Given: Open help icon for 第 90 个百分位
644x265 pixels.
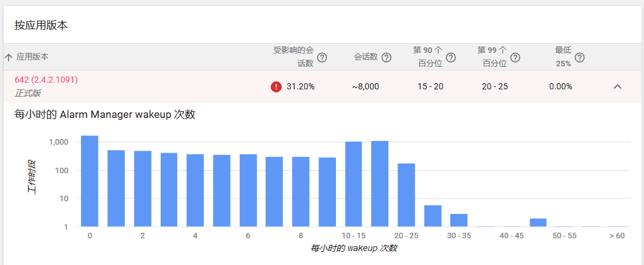Looking at the screenshot, I should (451, 57).
